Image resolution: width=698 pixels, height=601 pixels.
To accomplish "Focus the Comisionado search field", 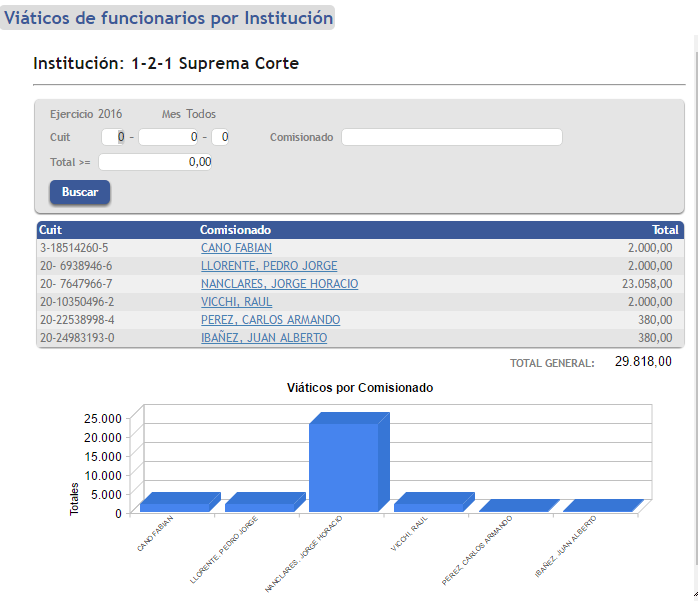I will [451, 137].
